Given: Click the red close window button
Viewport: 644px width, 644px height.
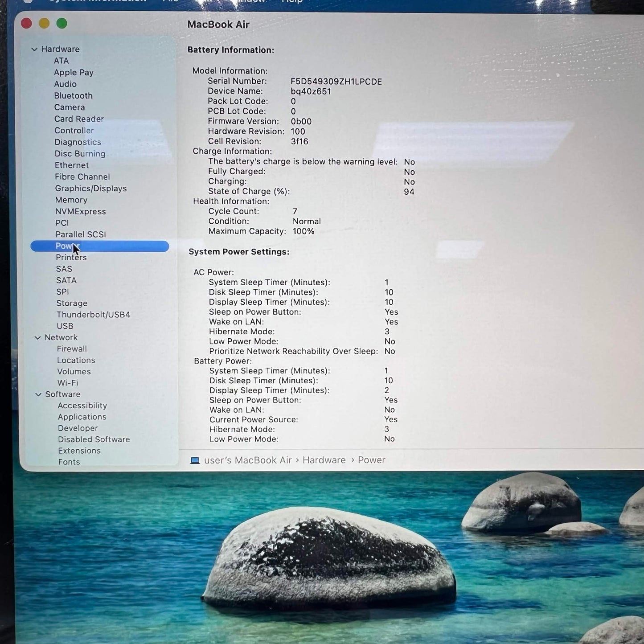Looking at the screenshot, I should (26, 23).
